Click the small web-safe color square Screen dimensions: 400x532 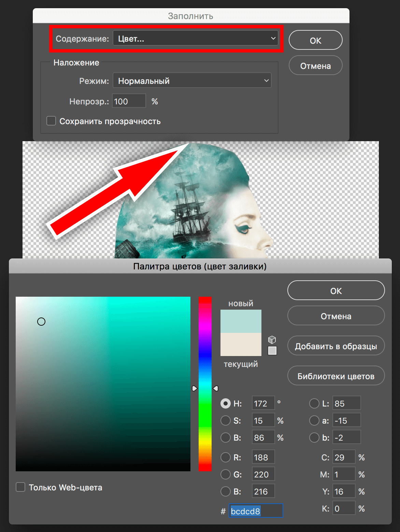coord(272,351)
